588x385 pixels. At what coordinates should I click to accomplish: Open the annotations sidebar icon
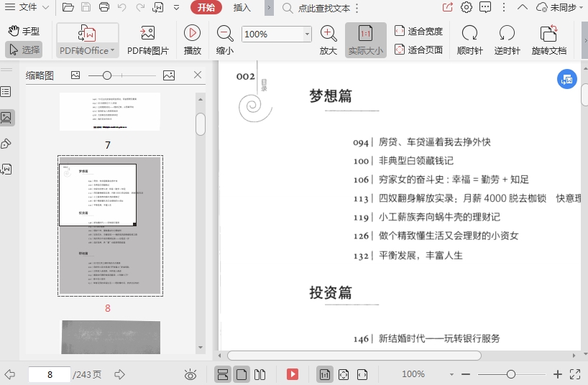tap(6, 144)
